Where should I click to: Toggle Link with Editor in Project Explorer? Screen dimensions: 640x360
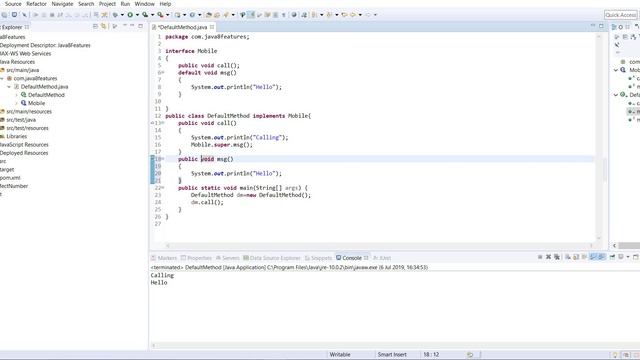pos(104,27)
